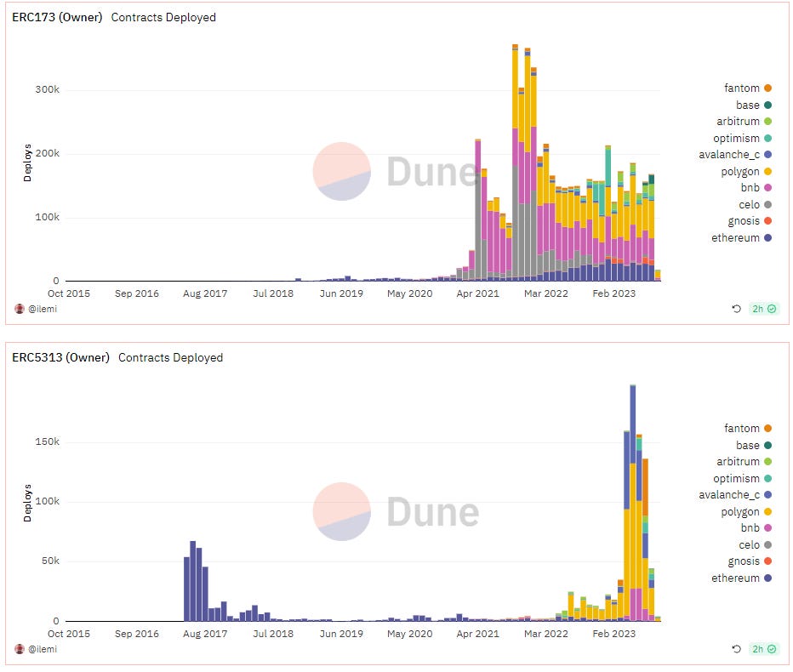793x672 pixels.
Task: Click Mar 2022 axis label on ERC173 chart
Action: coord(545,293)
